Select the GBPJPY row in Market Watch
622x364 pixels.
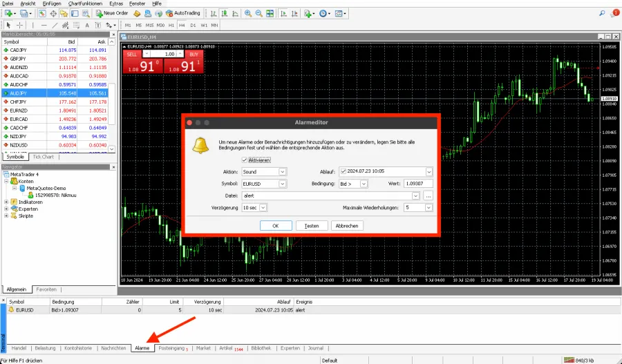click(55, 59)
